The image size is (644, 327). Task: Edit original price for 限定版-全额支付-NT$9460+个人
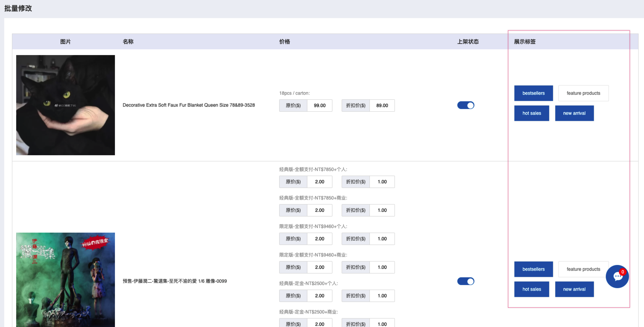tap(319, 239)
